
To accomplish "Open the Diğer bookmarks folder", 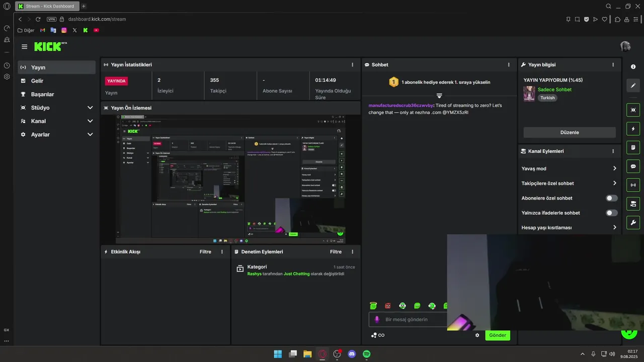I will 26,30.
